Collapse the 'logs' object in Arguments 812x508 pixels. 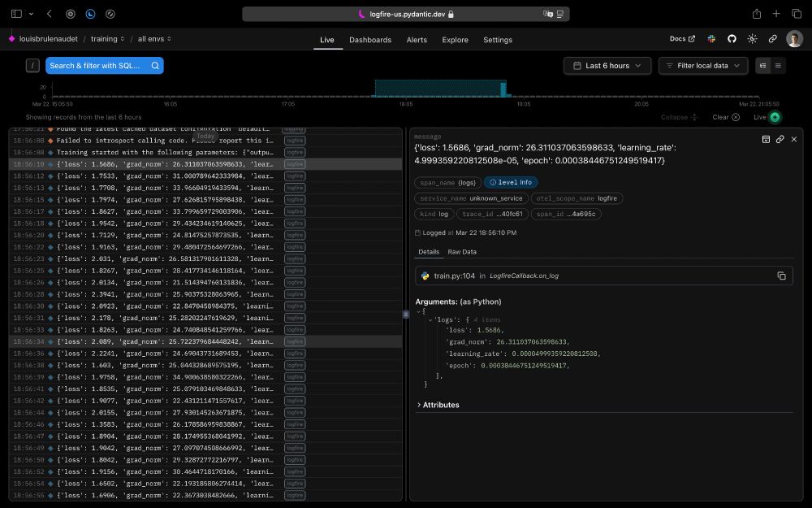(430, 319)
